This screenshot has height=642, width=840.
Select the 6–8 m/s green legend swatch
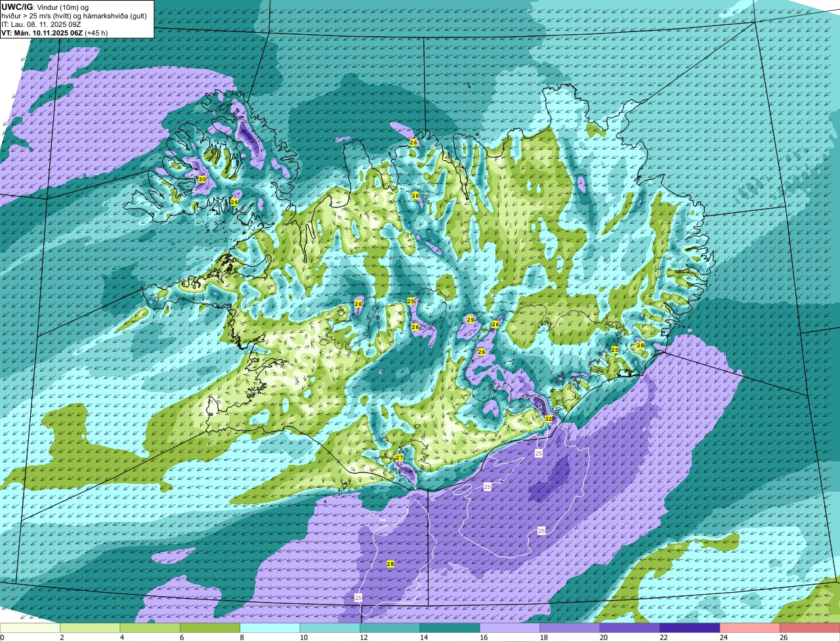tap(210, 628)
